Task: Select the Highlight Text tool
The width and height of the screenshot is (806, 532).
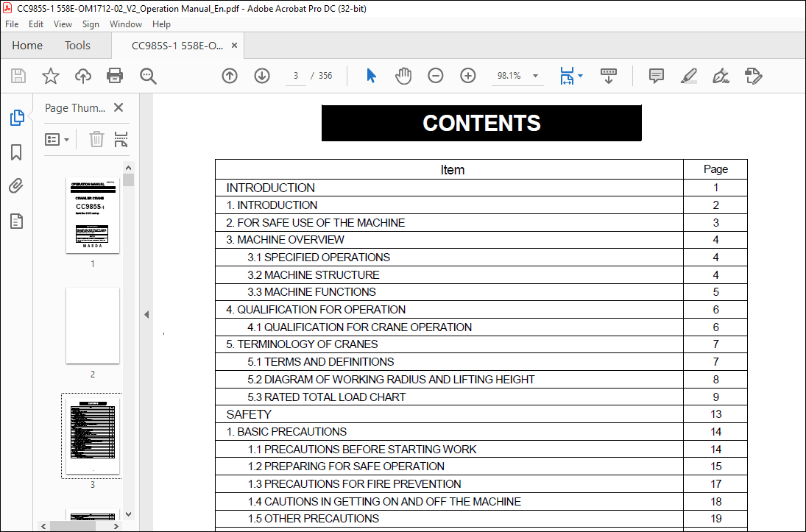Action: [x=688, y=76]
